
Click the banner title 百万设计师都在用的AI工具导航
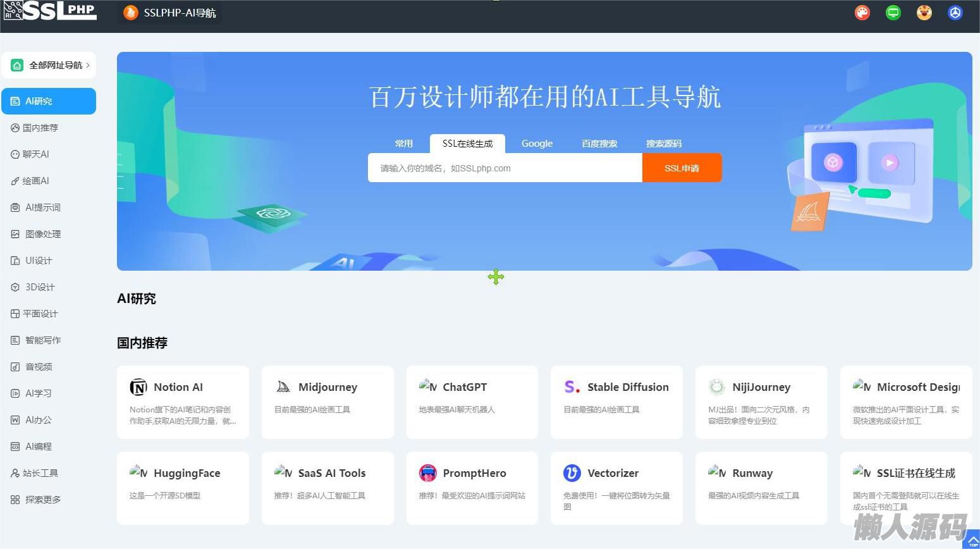(x=545, y=97)
